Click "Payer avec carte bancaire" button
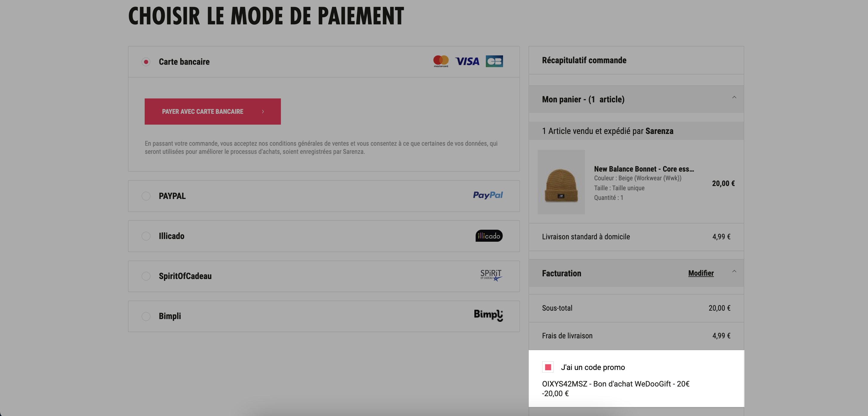The image size is (868, 416). (x=212, y=111)
